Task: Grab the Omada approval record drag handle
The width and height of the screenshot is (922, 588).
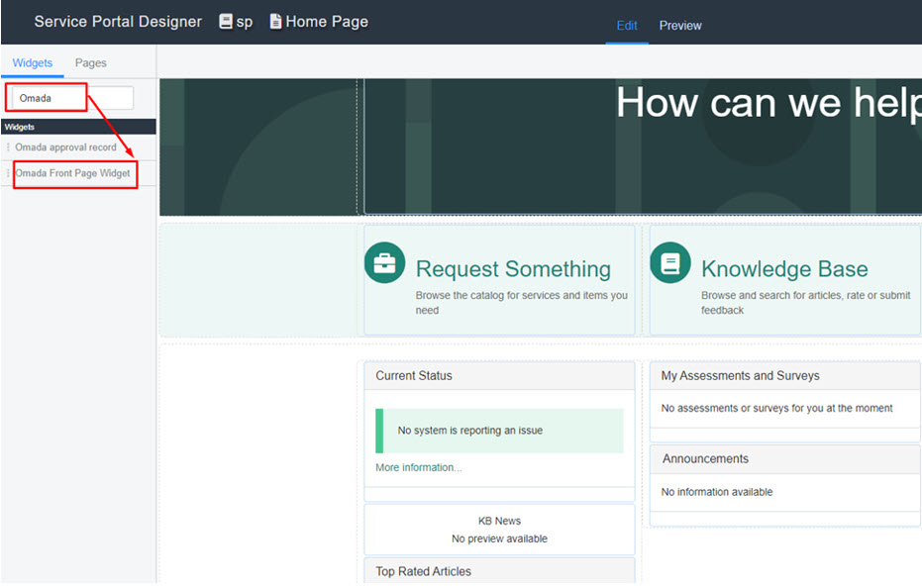Action: [8, 147]
